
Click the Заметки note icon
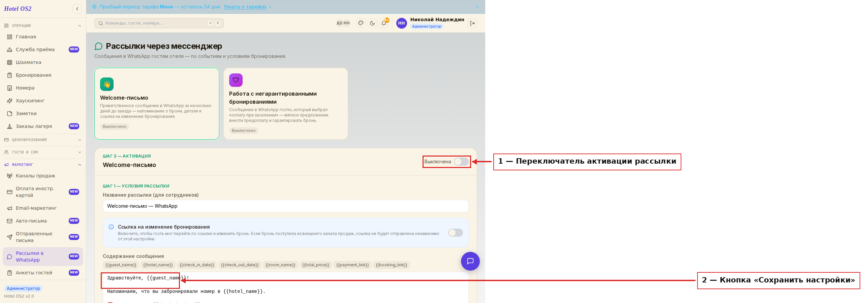click(9, 113)
